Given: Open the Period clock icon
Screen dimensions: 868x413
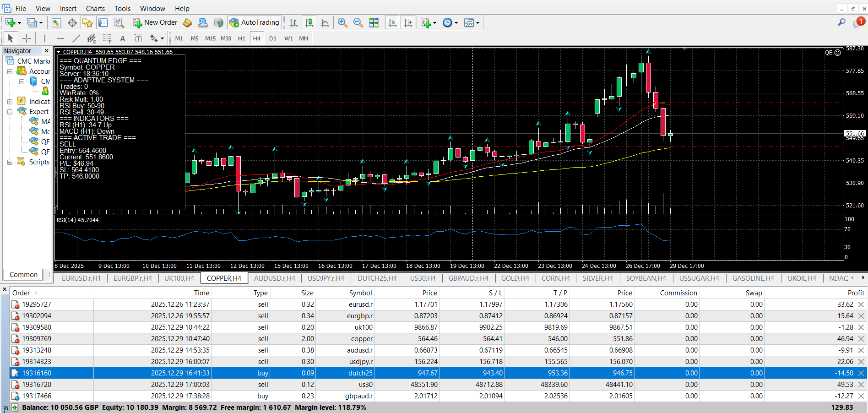Looking at the screenshot, I should click(446, 22).
